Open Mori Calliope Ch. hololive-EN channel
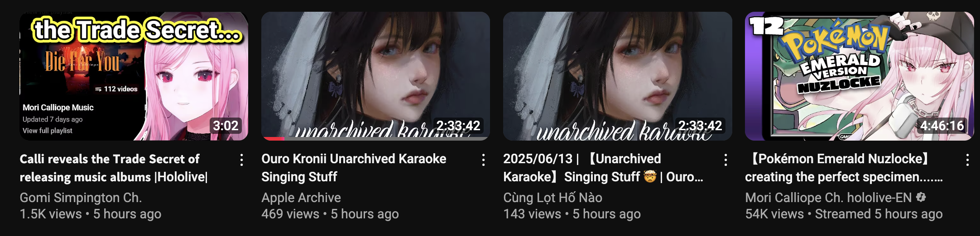Image resolution: width=980 pixels, height=236 pixels. tap(828, 198)
